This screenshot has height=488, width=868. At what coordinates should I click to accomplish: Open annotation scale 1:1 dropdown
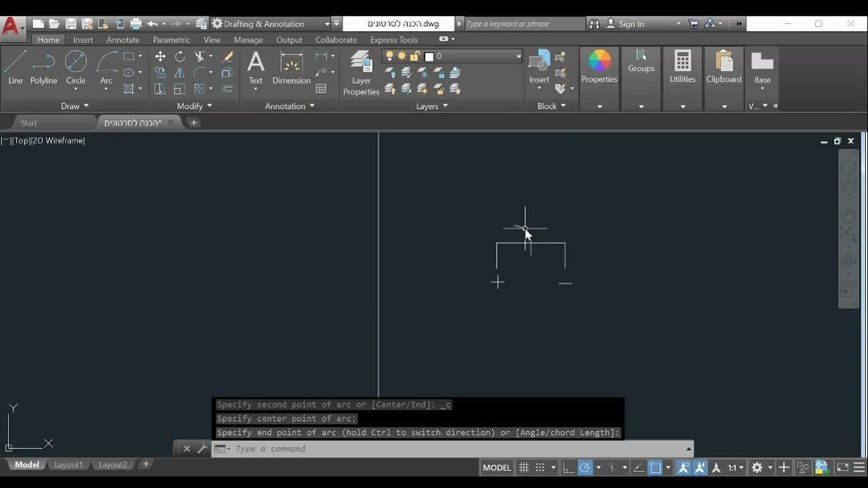pyautogui.click(x=735, y=468)
